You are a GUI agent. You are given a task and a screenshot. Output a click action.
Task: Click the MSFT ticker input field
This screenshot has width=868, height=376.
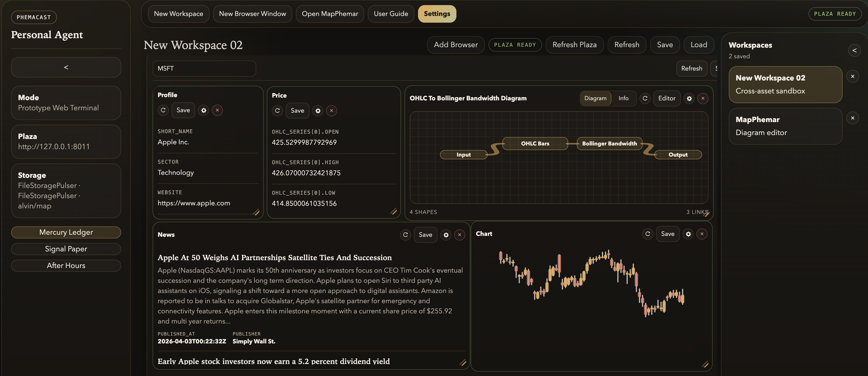[204, 68]
